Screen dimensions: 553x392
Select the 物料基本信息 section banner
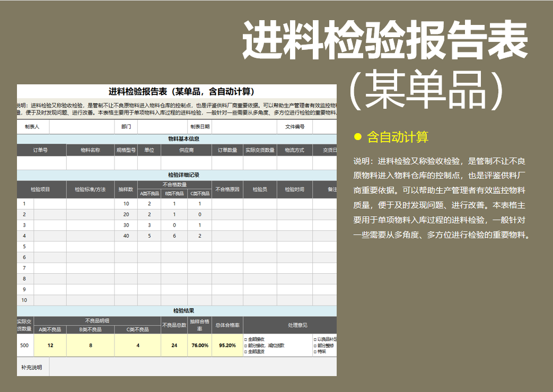177,138
